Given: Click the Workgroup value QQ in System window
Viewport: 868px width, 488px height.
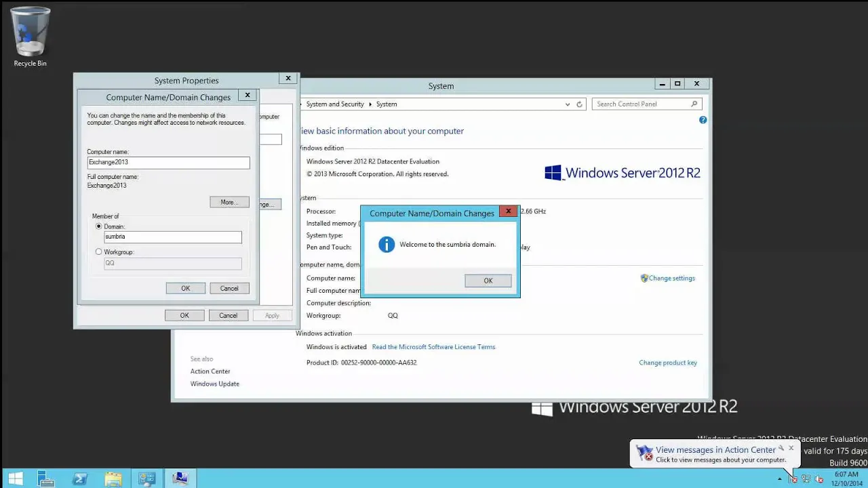Looking at the screenshot, I should click(x=393, y=316).
